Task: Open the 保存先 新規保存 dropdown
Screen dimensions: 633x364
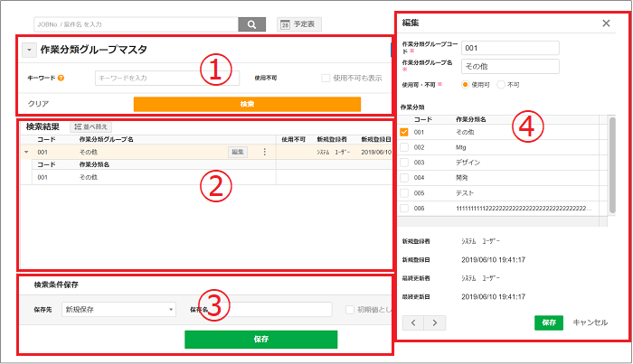Action: [x=118, y=310]
